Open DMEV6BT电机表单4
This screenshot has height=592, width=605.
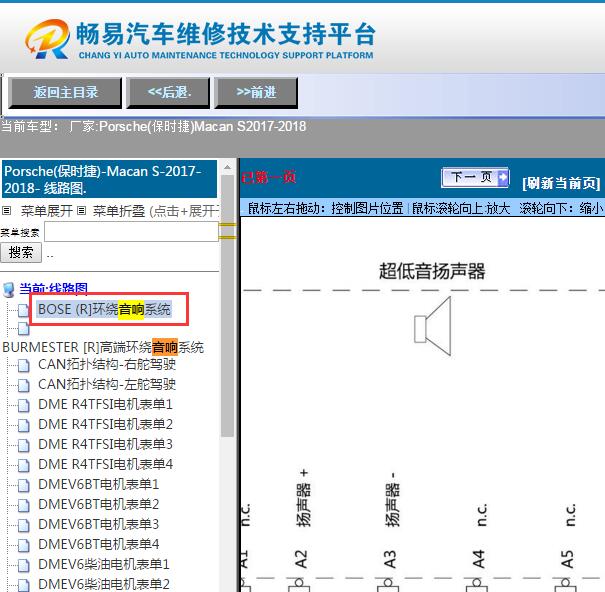click(98, 545)
